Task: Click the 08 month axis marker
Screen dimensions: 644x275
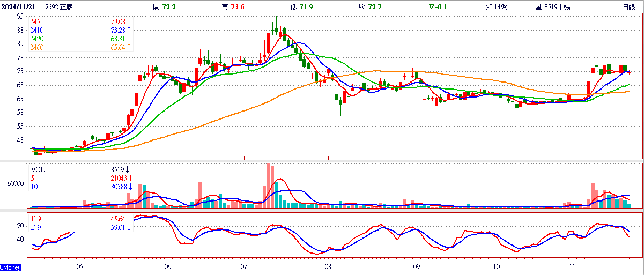Action: (x=328, y=266)
